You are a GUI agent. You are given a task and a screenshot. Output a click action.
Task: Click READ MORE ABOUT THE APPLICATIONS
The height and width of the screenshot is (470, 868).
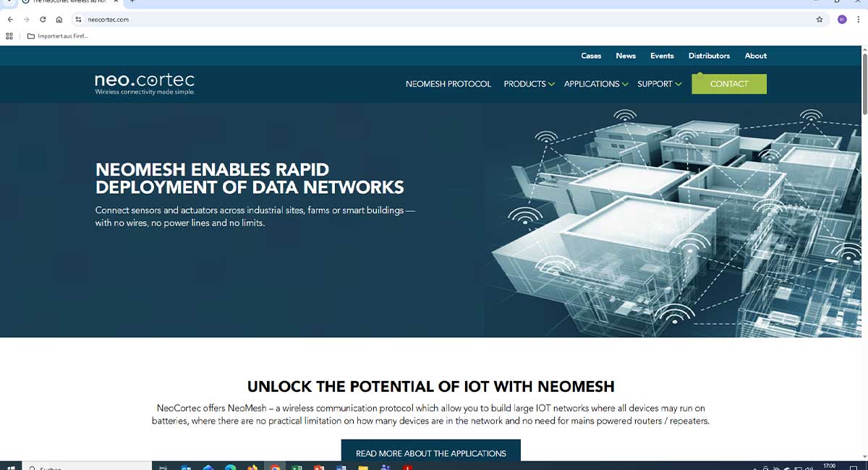pos(430,453)
